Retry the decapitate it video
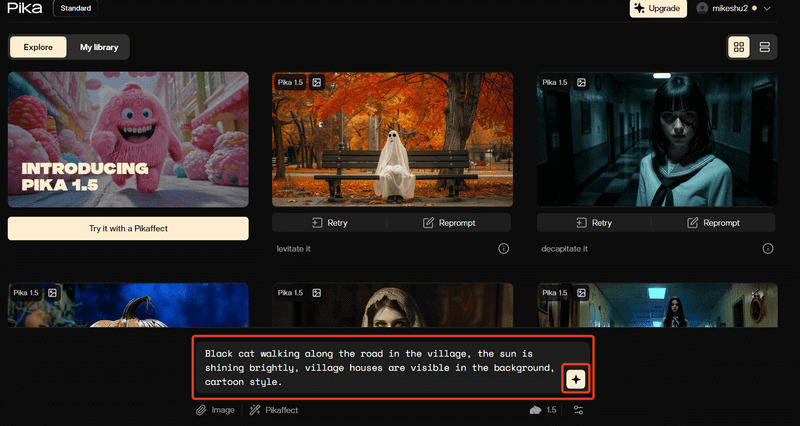 click(x=594, y=223)
